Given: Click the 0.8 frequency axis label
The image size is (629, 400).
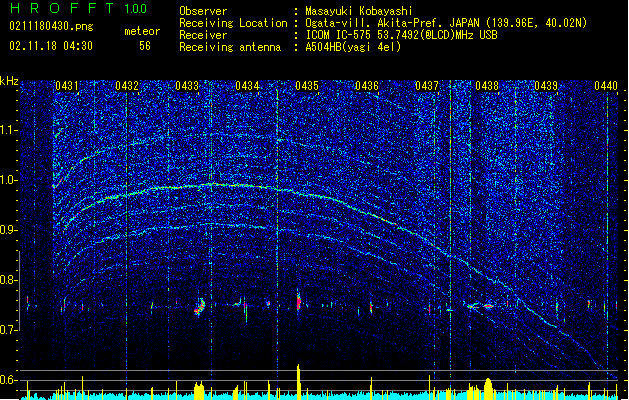Looking at the screenshot, I should click(x=9, y=280).
